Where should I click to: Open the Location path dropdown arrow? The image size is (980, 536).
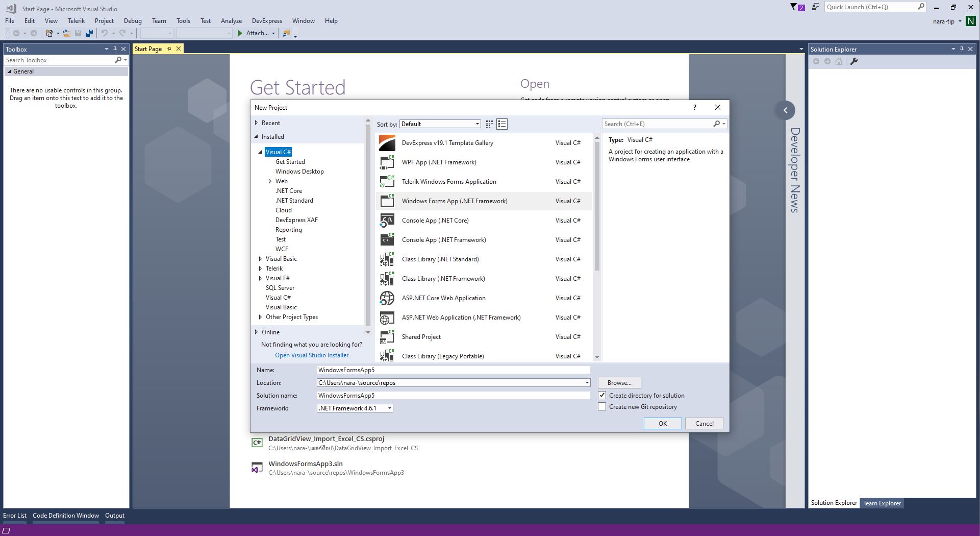tap(587, 383)
